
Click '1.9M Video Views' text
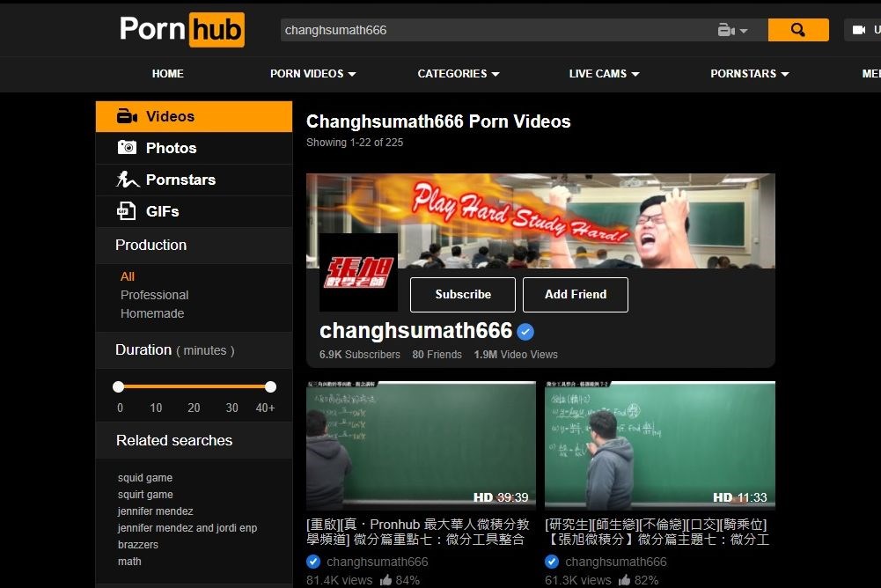(x=516, y=355)
